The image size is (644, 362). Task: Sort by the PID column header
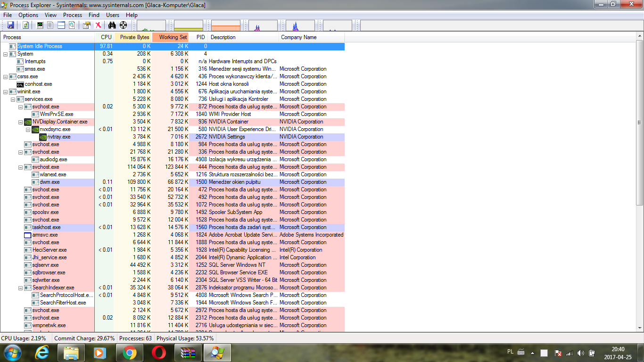point(198,37)
